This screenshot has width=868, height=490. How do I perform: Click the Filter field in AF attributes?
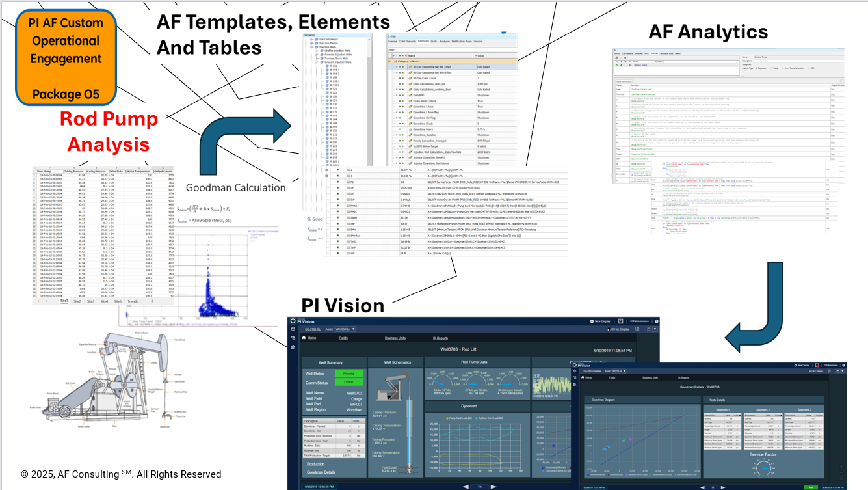coord(454,50)
